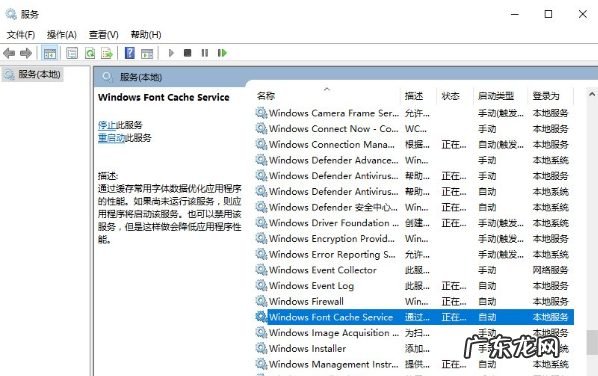Click the vertical scrollbar thumb of the list
Viewport: 598px width, 376px height.
(592, 342)
